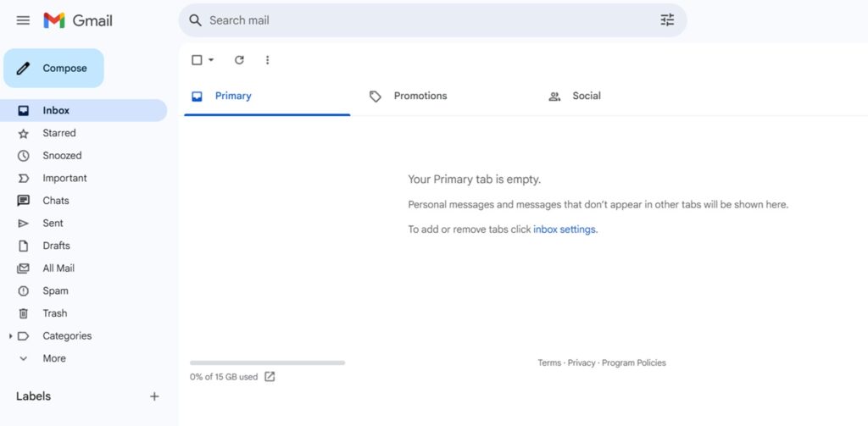Click into the Search mail field
This screenshot has height=426, width=868.
click(x=431, y=20)
